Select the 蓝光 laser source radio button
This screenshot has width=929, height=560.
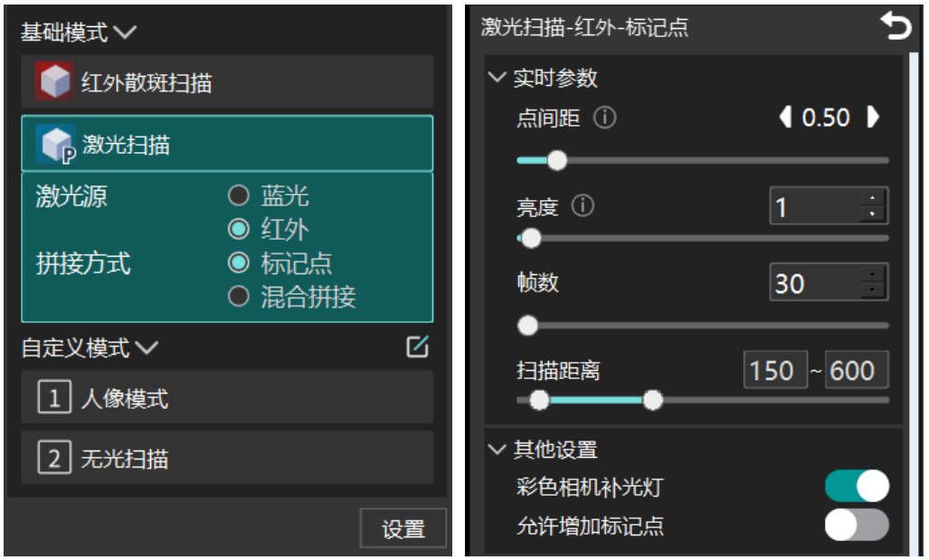pyautogui.click(x=239, y=195)
